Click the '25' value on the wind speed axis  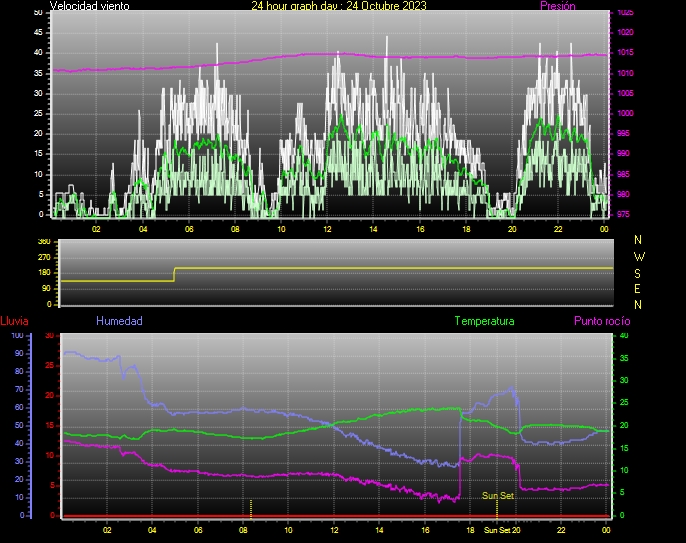38,113
